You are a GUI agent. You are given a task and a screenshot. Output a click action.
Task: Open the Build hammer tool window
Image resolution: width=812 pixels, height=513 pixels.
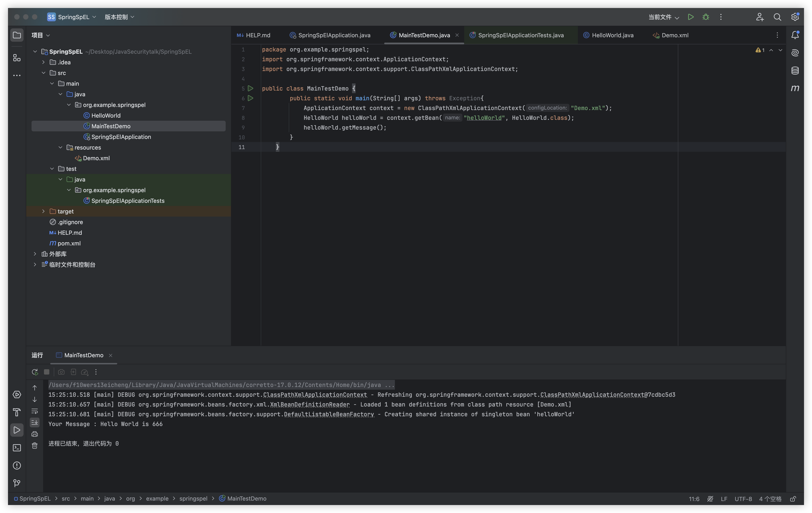click(16, 412)
